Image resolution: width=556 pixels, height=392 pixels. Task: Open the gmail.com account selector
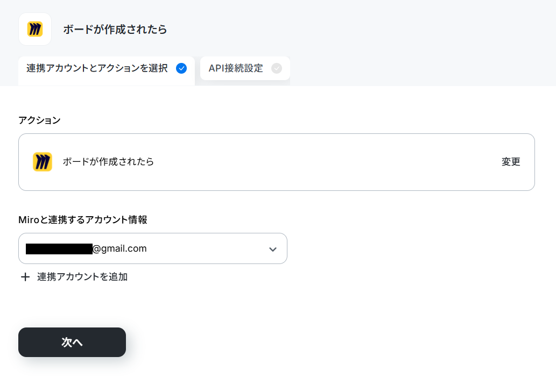pyautogui.click(x=153, y=248)
